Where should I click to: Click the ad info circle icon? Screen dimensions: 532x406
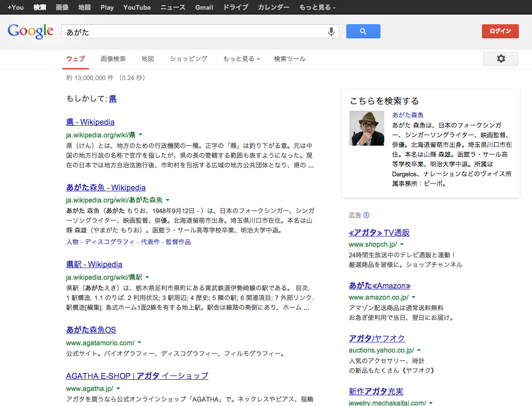click(x=366, y=215)
